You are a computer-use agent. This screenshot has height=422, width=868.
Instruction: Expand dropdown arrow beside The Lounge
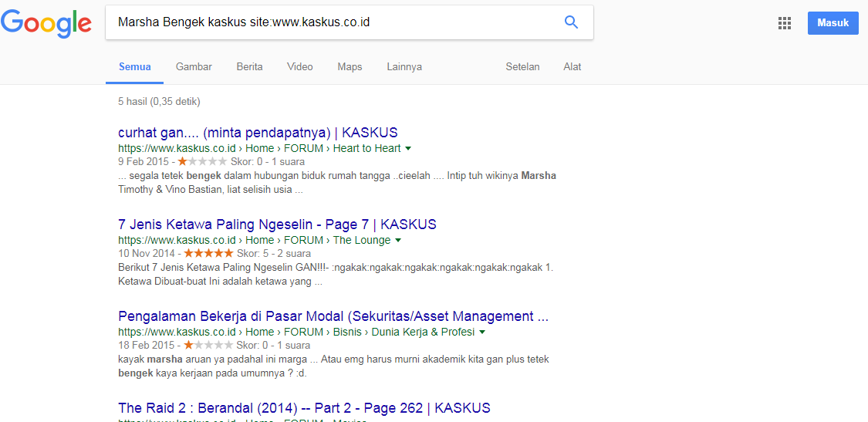(x=398, y=241)
